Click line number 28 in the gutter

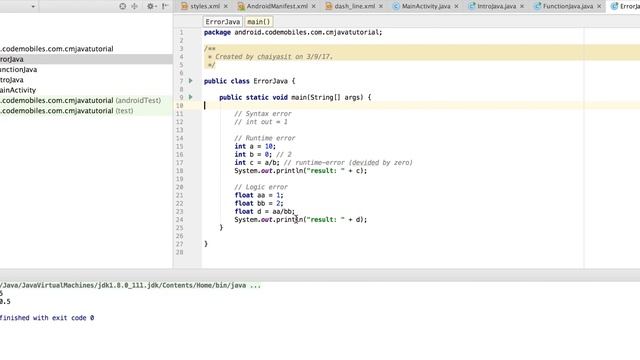click(x=180, y=252)
